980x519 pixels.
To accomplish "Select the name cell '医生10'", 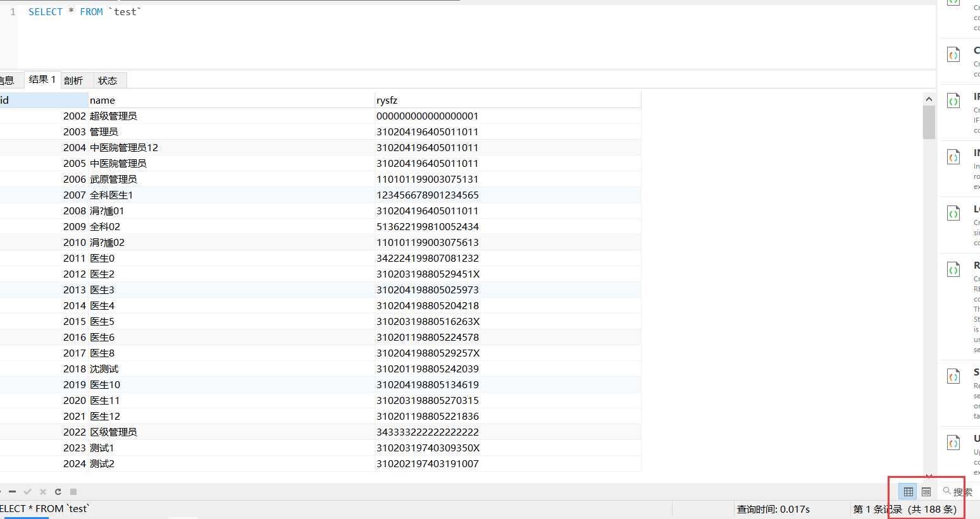I will pos(232,384).
